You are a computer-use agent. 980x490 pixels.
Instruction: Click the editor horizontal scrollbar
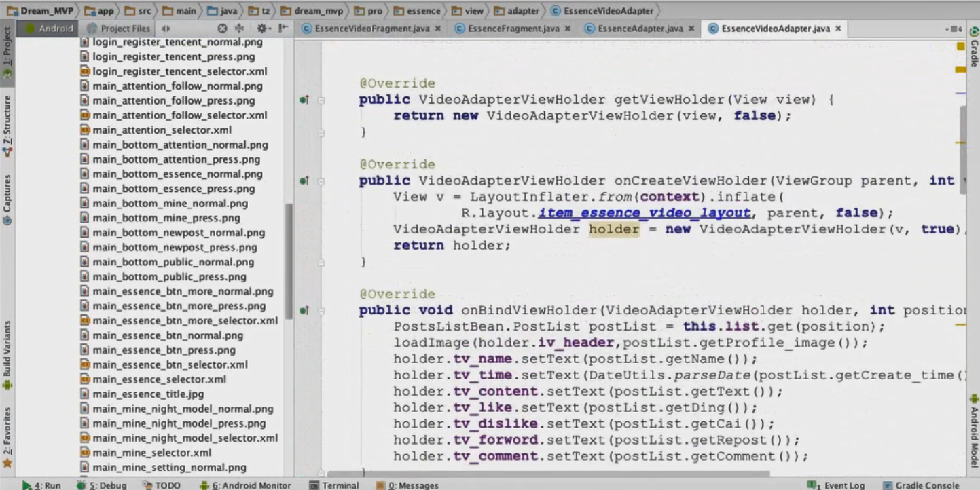tap(547, 474)
